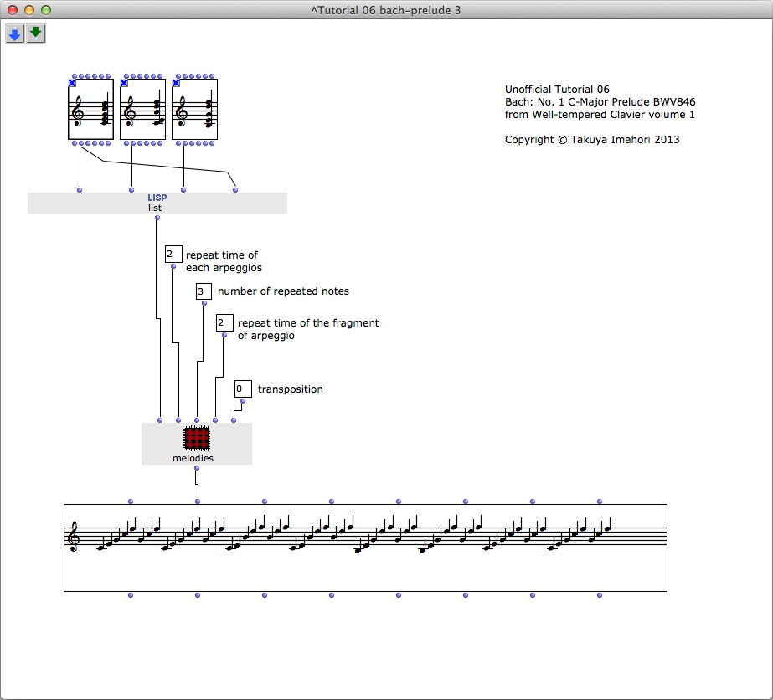This screenshot has width=773, height=700.
Task: Toggle the lock icon on first chord box
Action: click(72, 83)
